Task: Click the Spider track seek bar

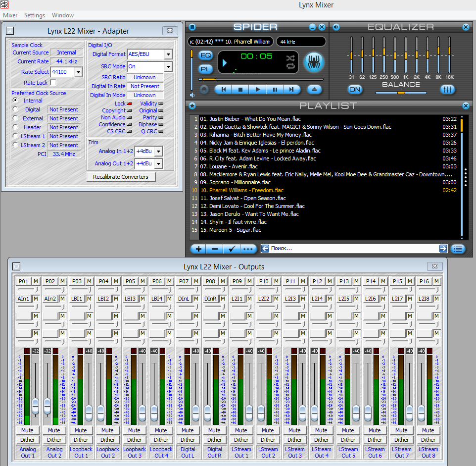Action: click(x=261, y=80)
